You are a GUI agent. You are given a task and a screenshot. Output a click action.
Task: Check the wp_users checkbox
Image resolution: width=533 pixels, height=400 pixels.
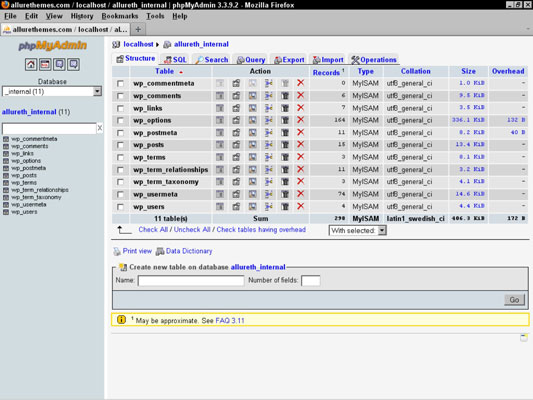(120, 207)
